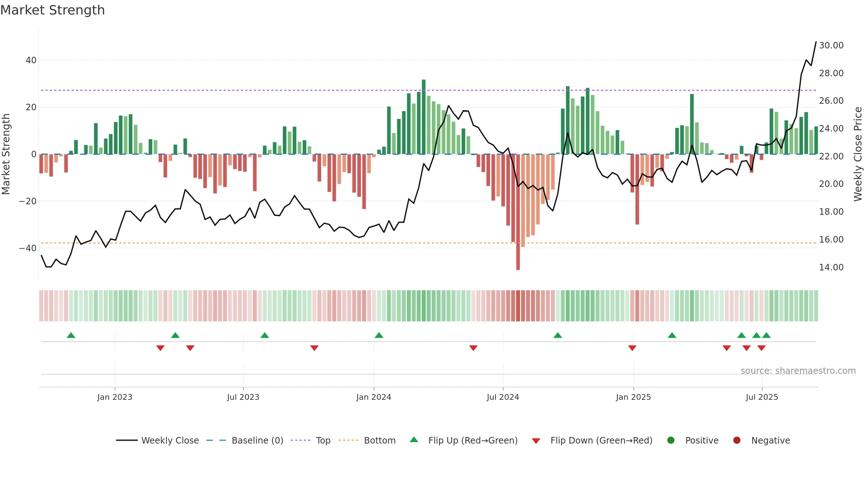Toggle the Baseline (0) legend entry
868x488 pixels.
[245, 440]
